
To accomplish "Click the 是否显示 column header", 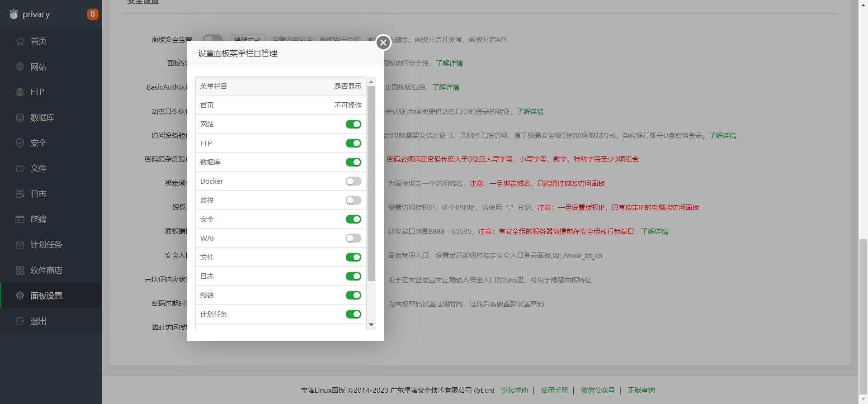I will (x=348, y=86).
